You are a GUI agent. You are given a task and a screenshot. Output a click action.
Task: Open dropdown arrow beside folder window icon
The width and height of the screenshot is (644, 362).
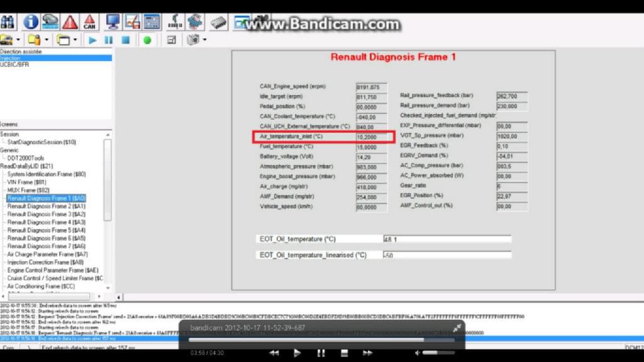(x=75, y=40)
